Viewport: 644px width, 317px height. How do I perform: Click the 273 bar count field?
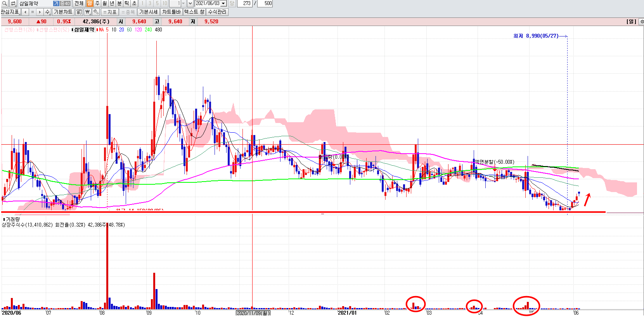tap(244, 3)
